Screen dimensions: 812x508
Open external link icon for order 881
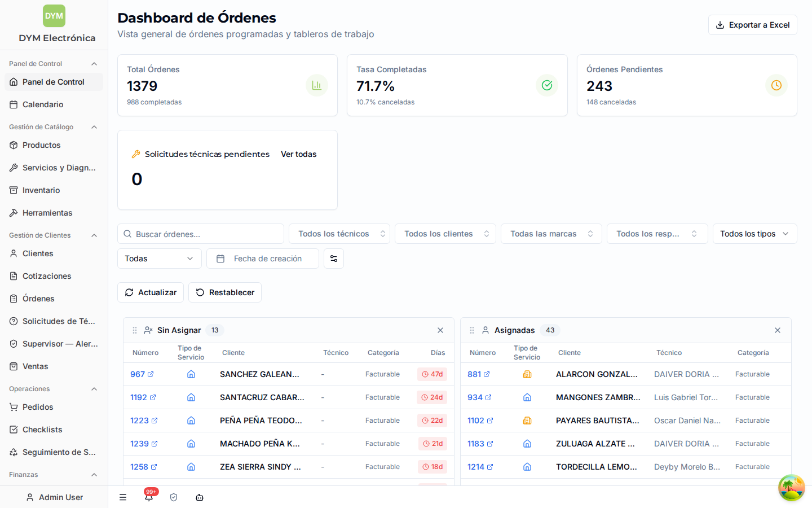[x=487, y=374]
